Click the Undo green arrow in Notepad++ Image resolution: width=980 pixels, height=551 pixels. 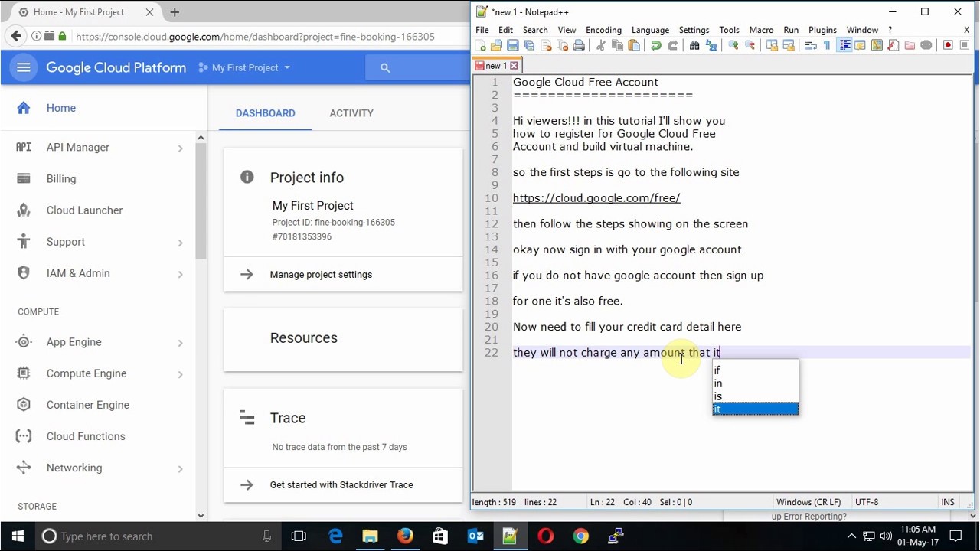[656, 46]
